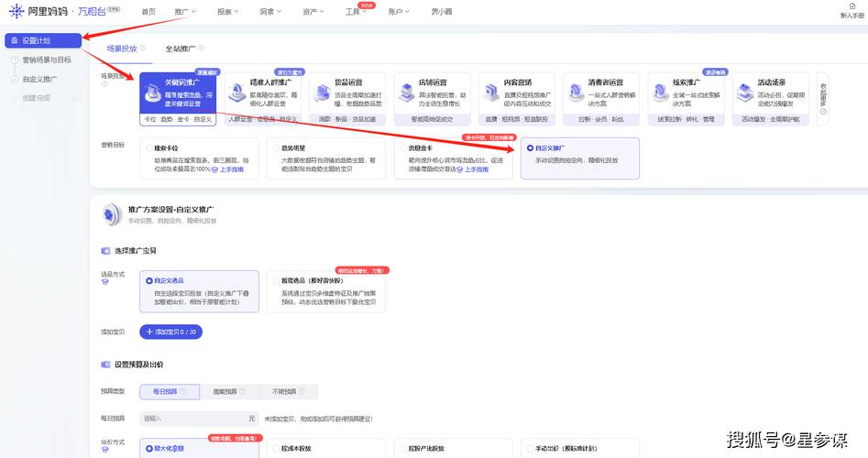Click the help icon under 场景投放 label
868x458 pixels.
(x=104, y=83)
